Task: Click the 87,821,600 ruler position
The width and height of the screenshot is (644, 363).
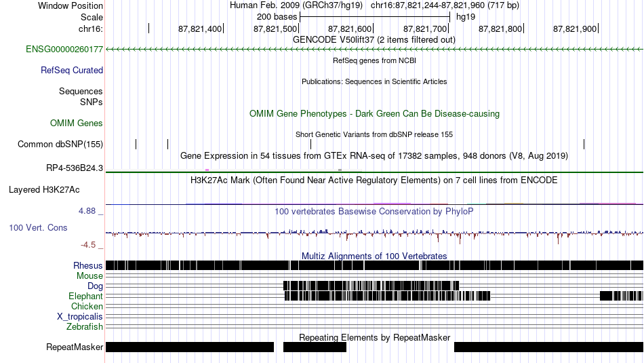Action: click(x=350, y=28)
